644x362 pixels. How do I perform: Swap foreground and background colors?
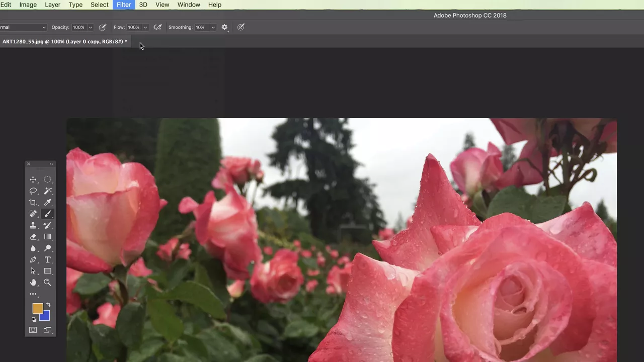[x=48, y=305]
